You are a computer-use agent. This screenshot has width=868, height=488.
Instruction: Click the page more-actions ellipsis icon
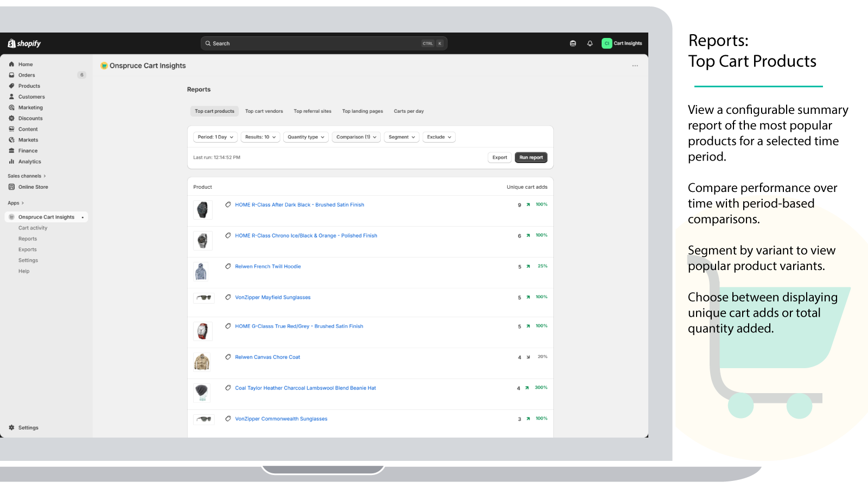635,66
